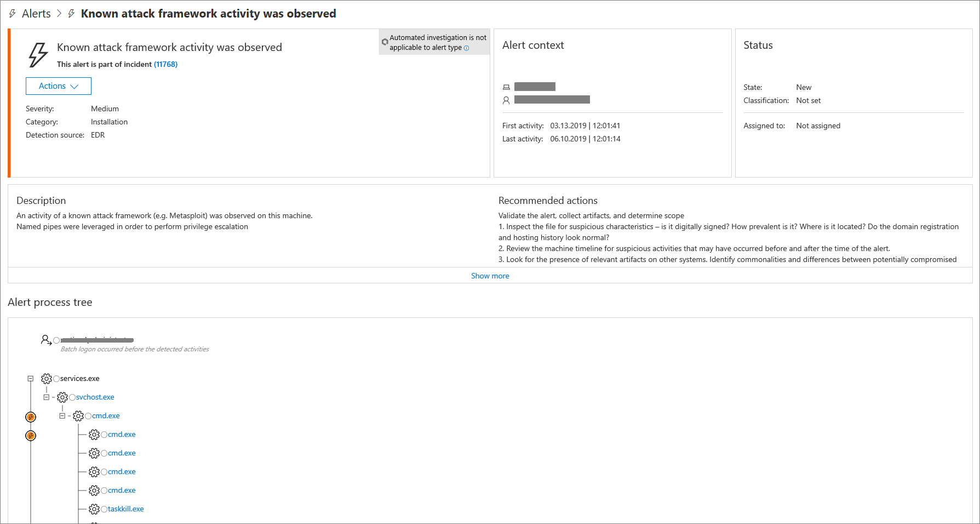Click the large lightning bolt alert icon
This screenshot has width=980, height=524.
tap(38, 55)
